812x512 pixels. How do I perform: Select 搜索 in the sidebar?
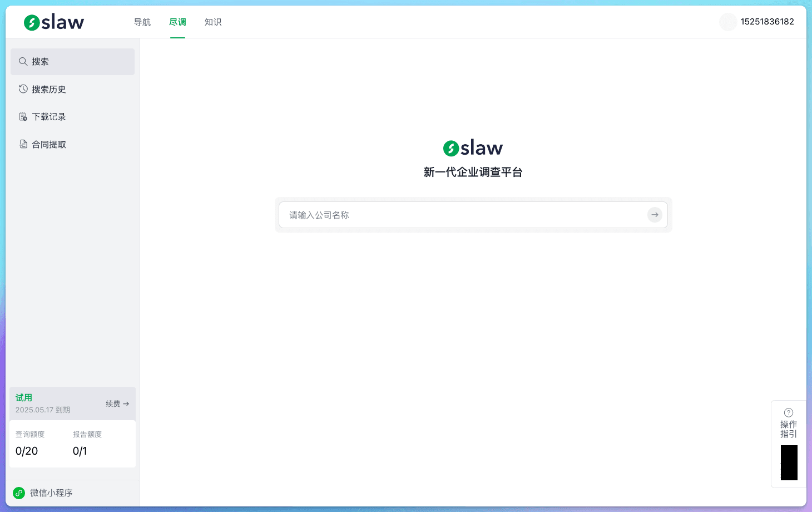(x=72, y=62)
